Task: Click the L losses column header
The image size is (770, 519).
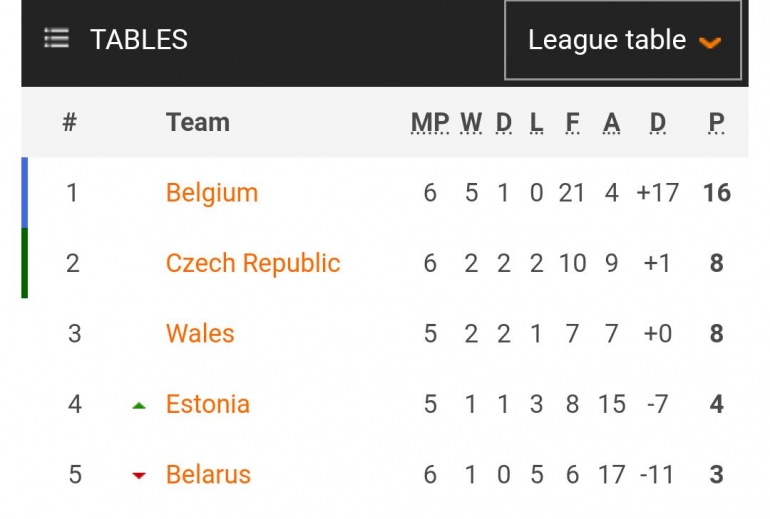Action: (537, 123)
